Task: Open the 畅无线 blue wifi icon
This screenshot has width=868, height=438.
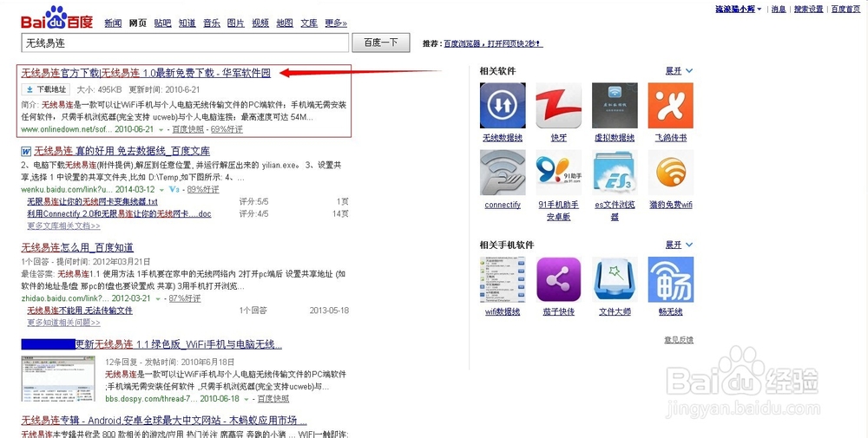Action: 670,279
